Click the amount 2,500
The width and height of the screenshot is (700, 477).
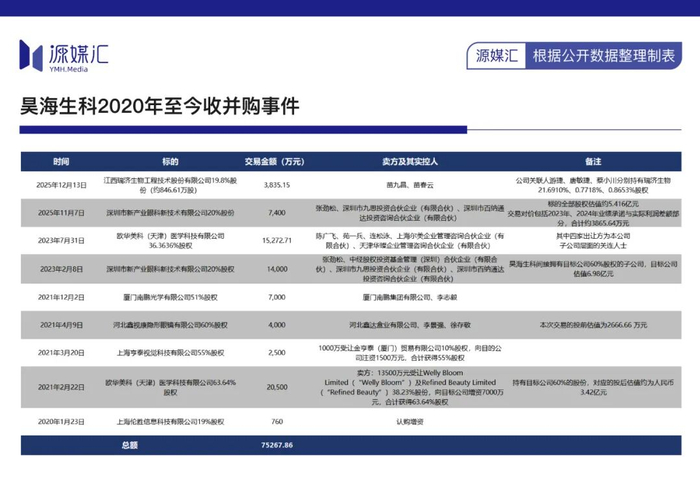[277, 353]
